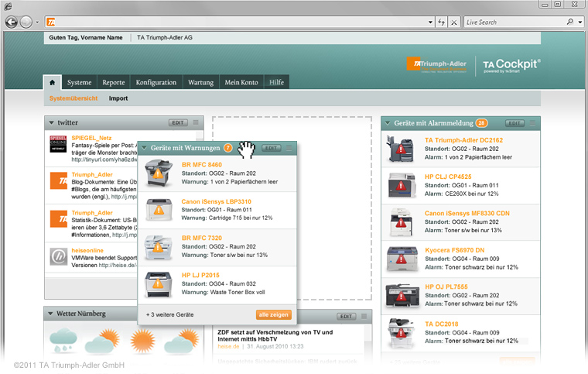588x374 pixels.
Task: Open the Kyocera FS6970 DN device
Action: coord(454,250)
